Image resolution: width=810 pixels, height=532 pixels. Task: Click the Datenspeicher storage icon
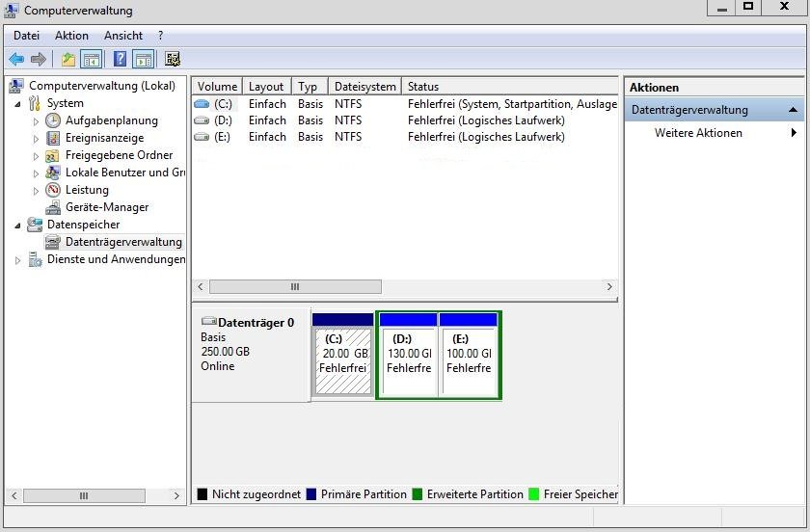(35, 225)
